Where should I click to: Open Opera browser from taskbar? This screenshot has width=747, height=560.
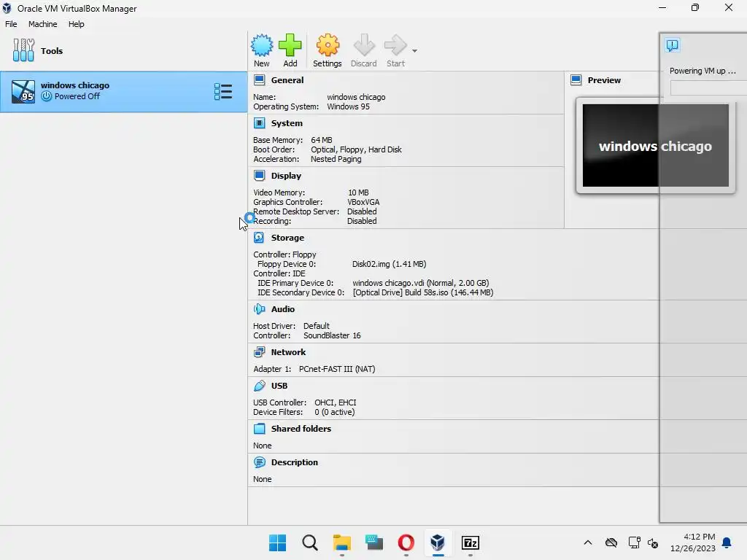[x=406, y=542]
